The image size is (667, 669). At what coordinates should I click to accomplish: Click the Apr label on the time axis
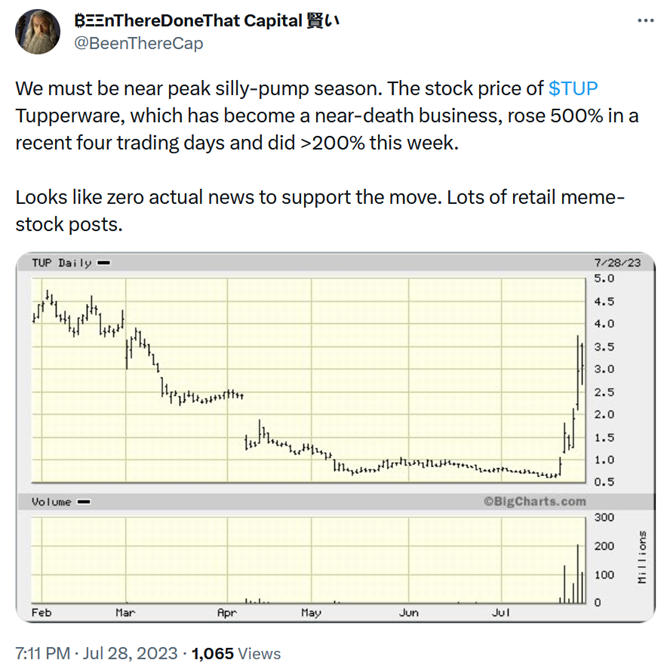226,610
